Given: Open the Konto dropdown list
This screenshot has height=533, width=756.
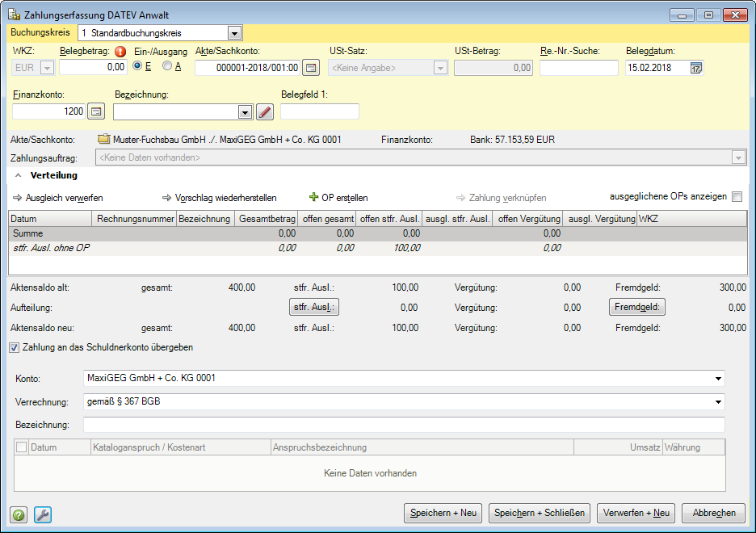Looking at the screenshot, I should click(x=718, y=378).
